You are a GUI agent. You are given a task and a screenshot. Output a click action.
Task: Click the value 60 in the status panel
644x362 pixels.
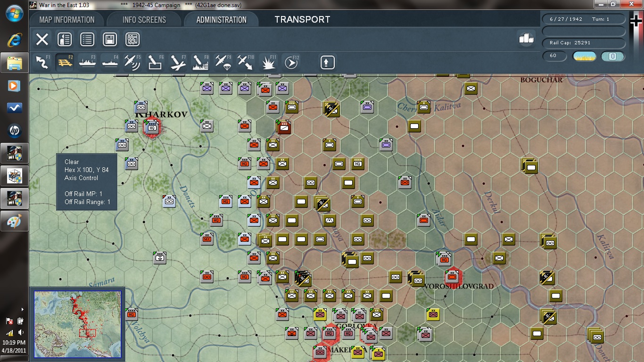(x=555, y=56)
